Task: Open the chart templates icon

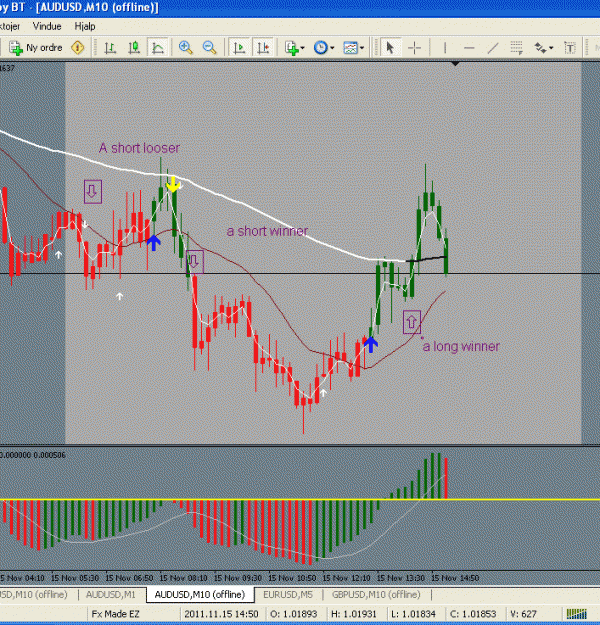Action: coord(350,48)
